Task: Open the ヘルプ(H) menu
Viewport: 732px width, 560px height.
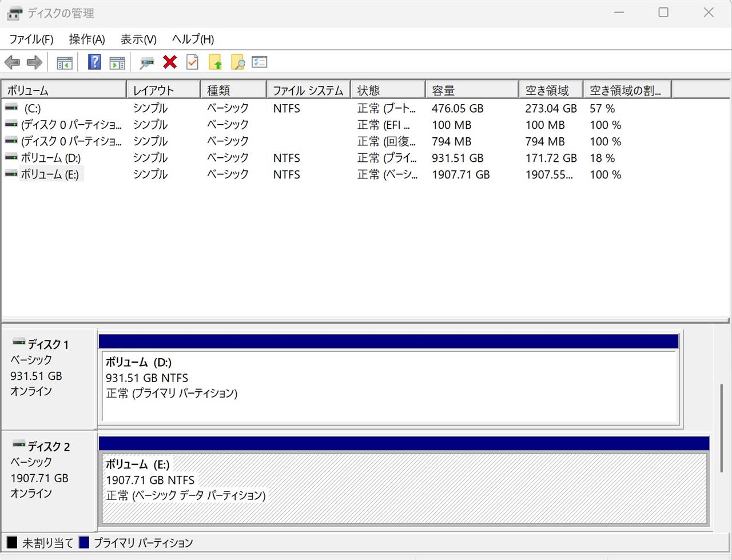Action: (193, 39)
